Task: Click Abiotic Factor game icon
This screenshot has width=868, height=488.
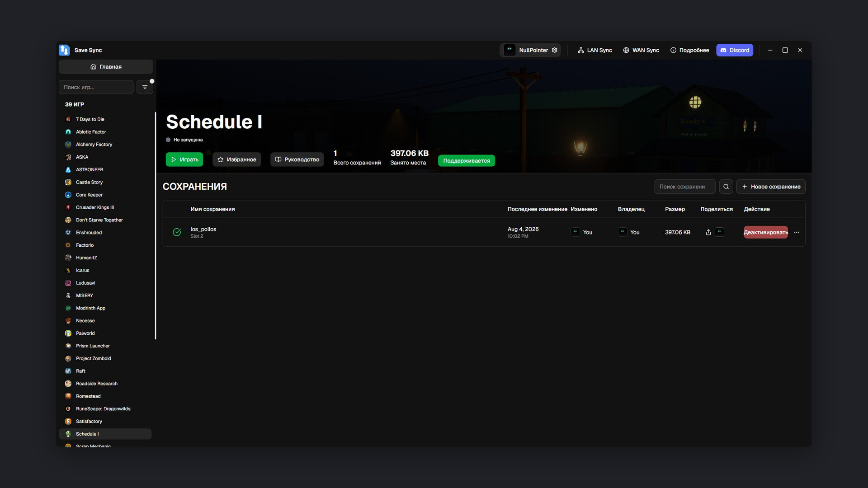Action: (68, 132)
